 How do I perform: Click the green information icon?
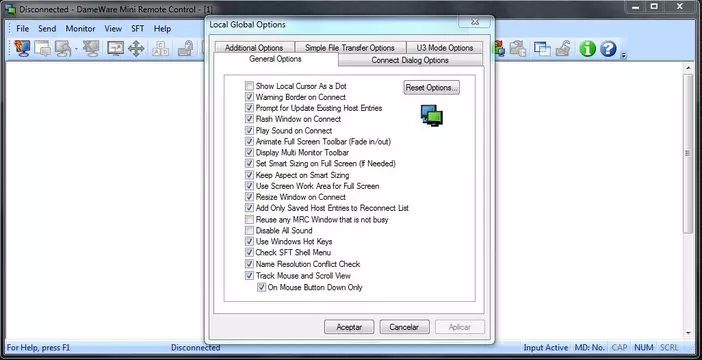click(587, 48)
